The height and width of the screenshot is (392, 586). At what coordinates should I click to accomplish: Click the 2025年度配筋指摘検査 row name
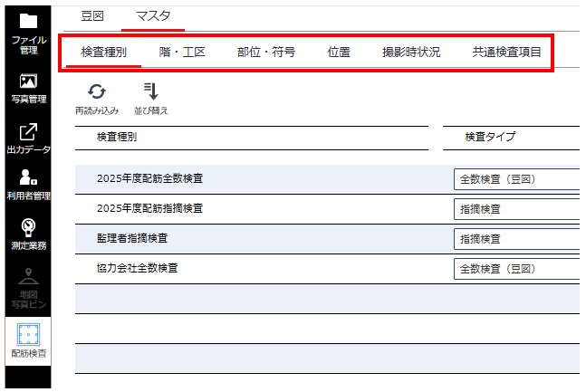(x=149, y=208)
